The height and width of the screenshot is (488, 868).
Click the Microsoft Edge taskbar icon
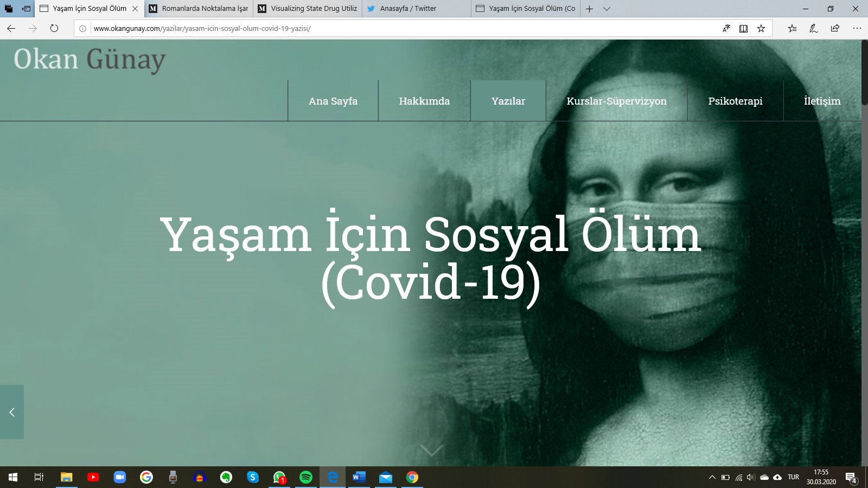[333, 477]
